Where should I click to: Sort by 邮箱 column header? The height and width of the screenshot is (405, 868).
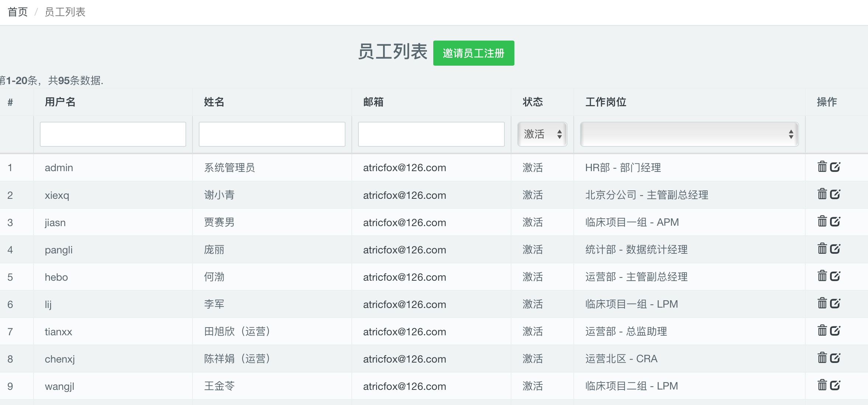pyautogui.click(x=374, y=102)
